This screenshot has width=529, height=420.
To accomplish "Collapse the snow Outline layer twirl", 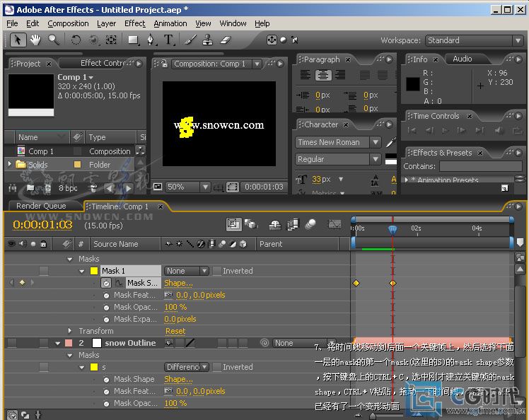I will coord(58,344).
